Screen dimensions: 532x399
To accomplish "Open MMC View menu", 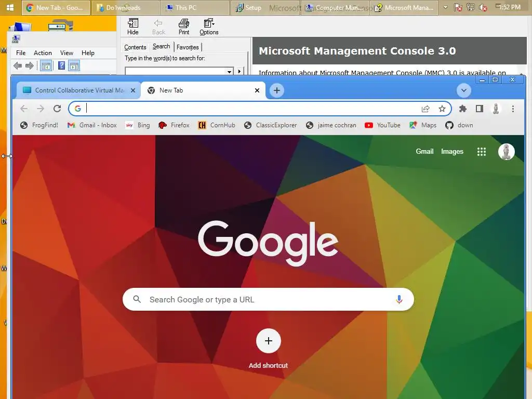I will pos(66,53).
